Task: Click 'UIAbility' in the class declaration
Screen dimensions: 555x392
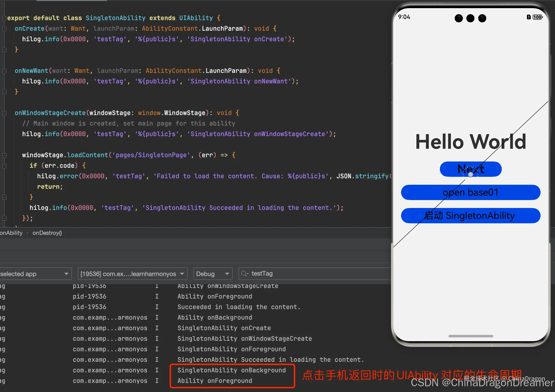Action: click(196, 18)
